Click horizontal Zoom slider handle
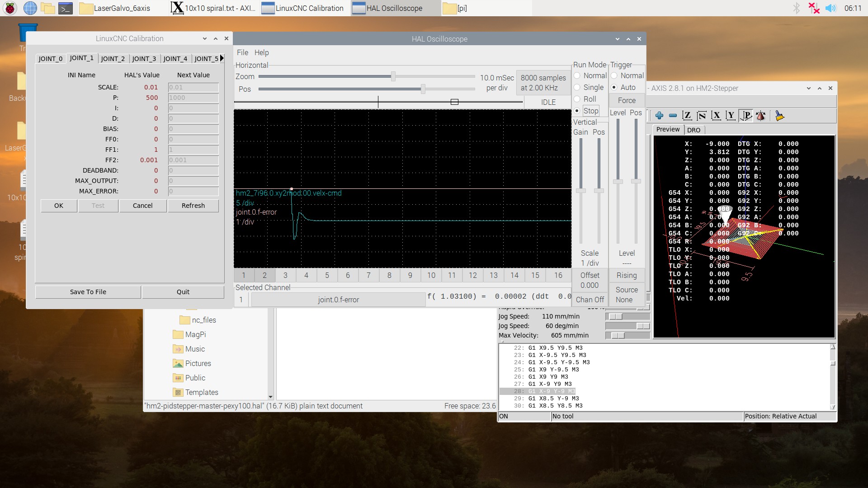868x488 pixels. point(393,76)
